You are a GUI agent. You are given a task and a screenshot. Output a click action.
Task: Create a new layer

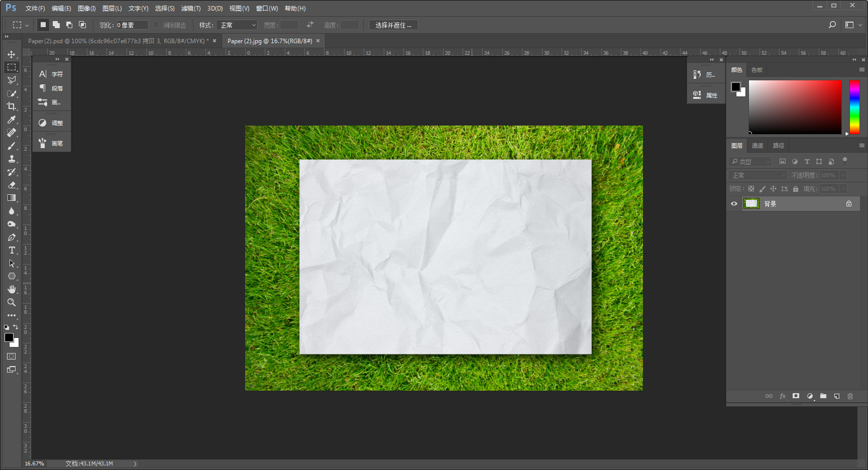pyautogui.click(x=837, y=396)
